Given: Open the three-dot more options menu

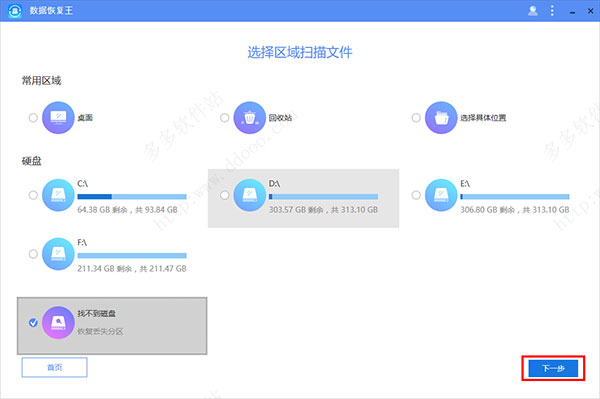Looking at the screenshot, I should 552,11.
